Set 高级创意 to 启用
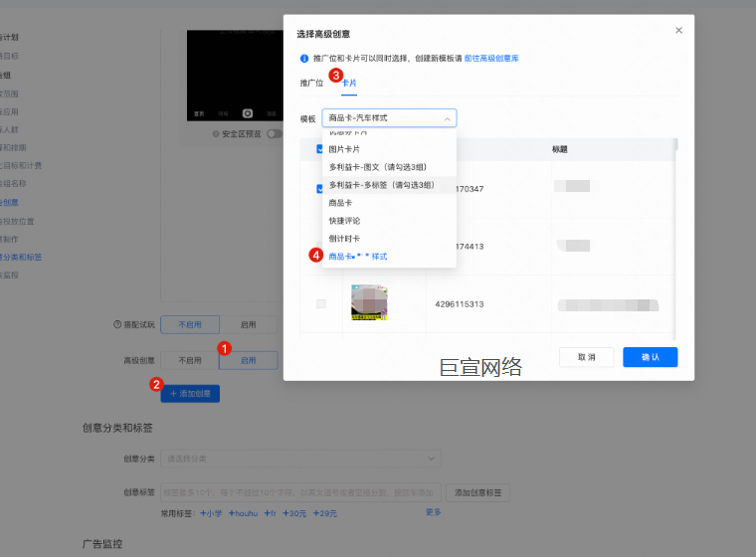The height and width of the screenshot is (557, 756). [249, 361]
